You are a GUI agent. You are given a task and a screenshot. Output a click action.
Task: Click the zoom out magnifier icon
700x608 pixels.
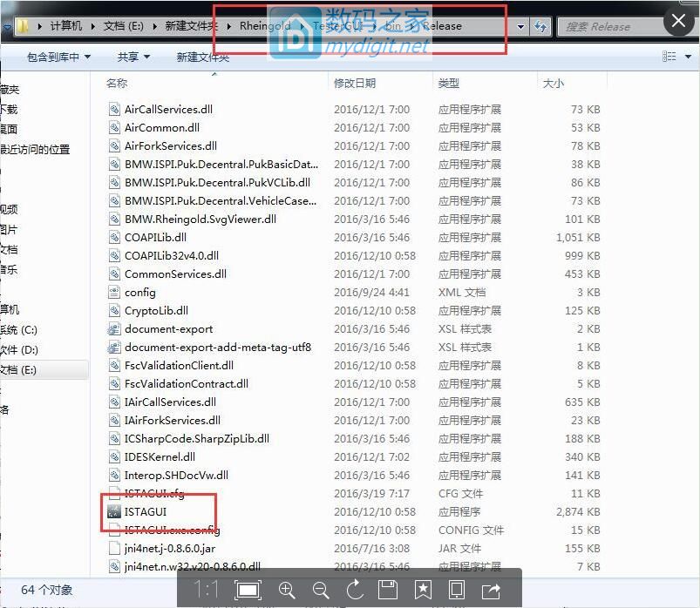[321, 591]
